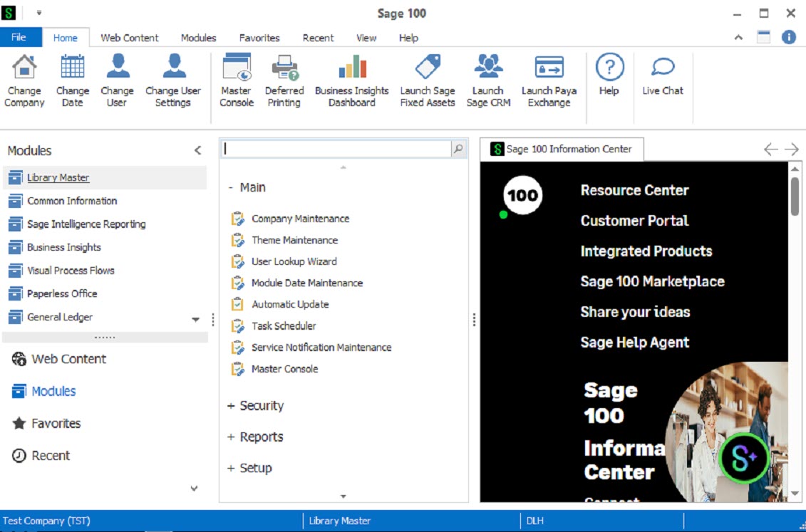Open the Customer Portal link
The width and height of the screenshot is (806, 532).
tap(634, 221)
